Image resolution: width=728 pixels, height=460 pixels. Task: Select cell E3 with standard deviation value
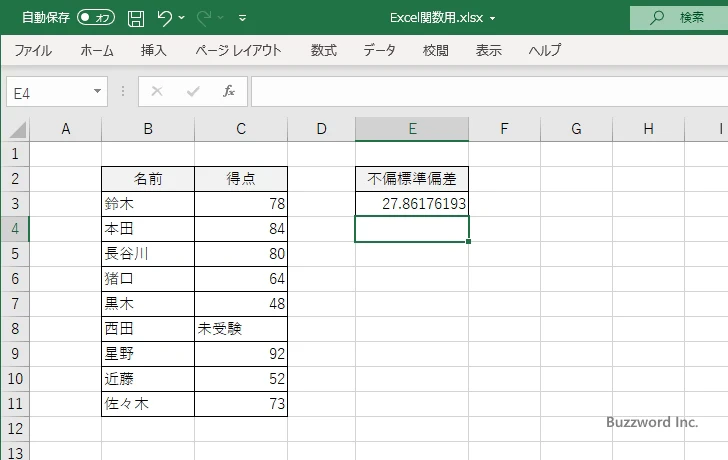tap(412, 204)
